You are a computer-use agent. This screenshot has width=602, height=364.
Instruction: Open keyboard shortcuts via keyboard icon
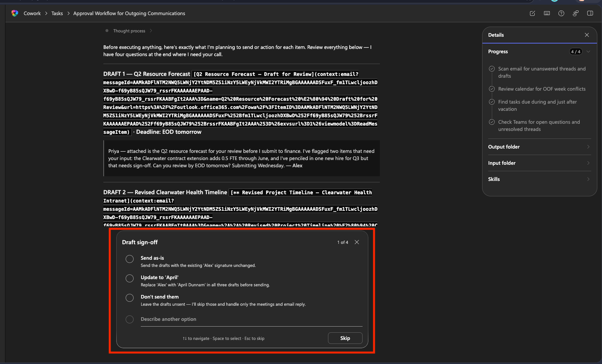click(x=547, y=13)
